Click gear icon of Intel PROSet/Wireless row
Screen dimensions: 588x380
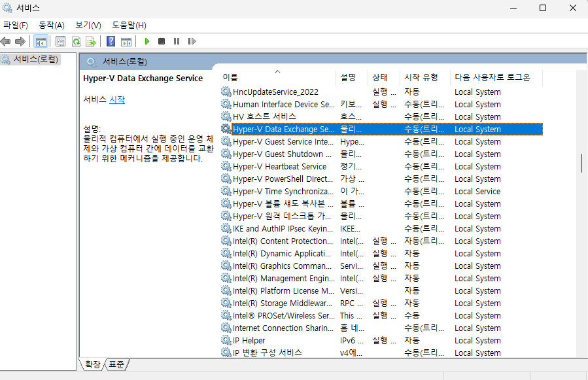(226, 315)
